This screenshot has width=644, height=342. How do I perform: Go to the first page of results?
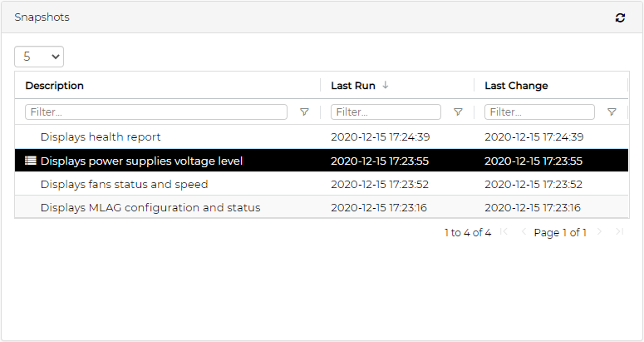[504, 232]
